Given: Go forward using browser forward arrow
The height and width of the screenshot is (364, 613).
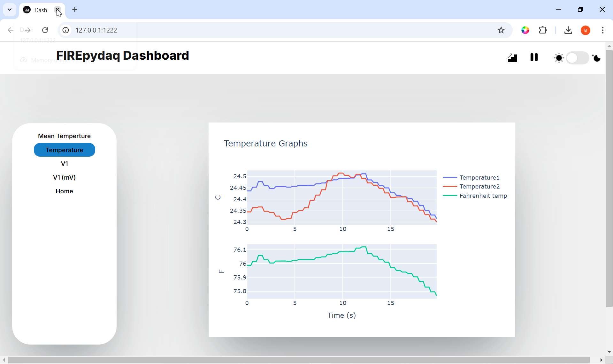Looking at the screenshot, I should coord(28,30).
